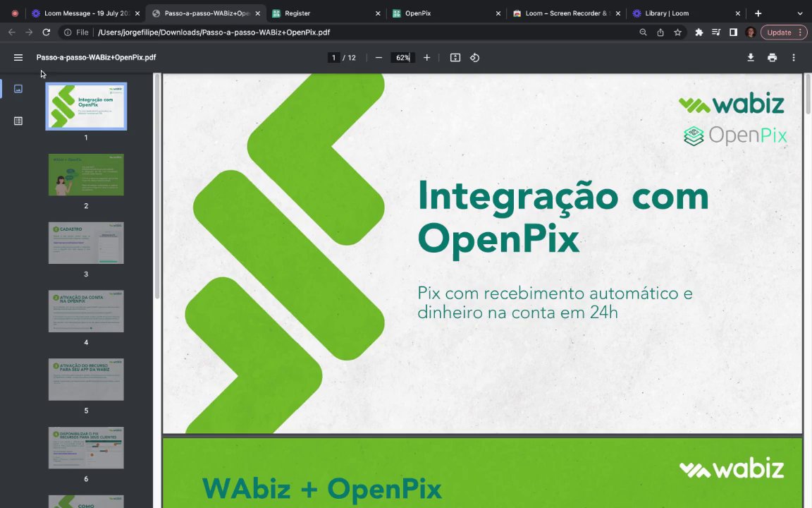812x508 pixels.
Task: Zoom in on the PDF
Action: 426,58
